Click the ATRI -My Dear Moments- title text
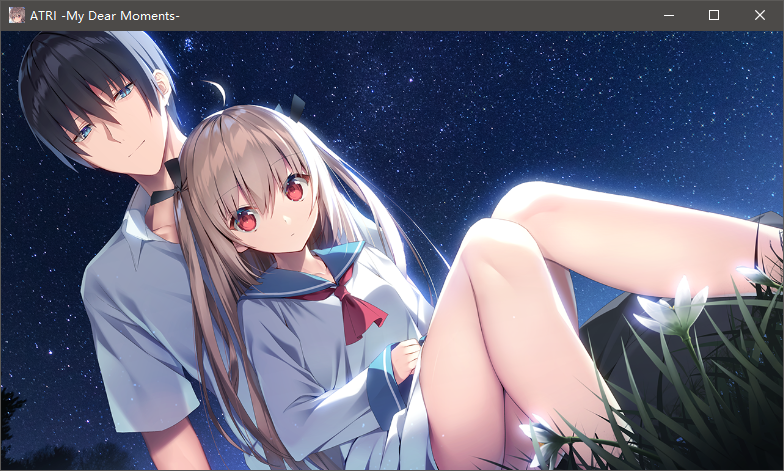 click(x=104, y=16)
